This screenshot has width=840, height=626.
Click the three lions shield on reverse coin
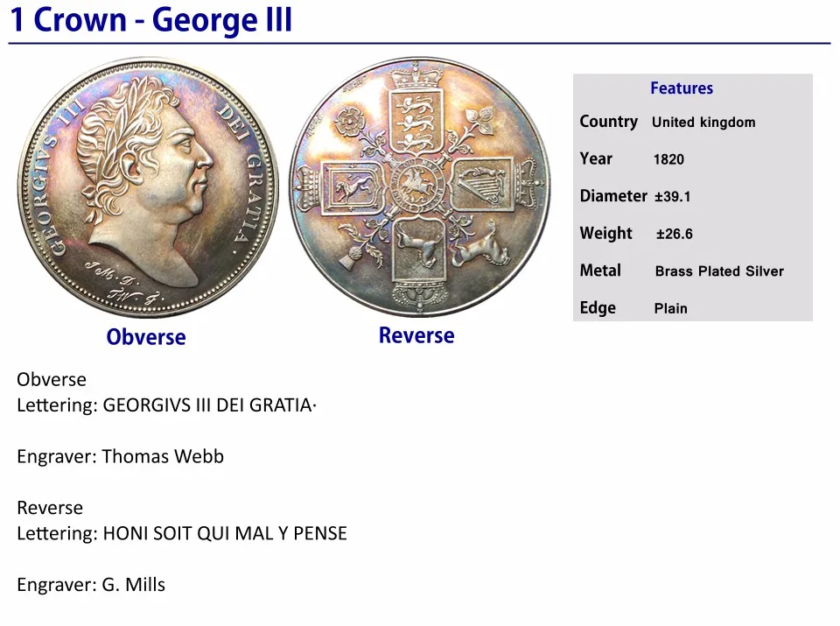[416, 121]
